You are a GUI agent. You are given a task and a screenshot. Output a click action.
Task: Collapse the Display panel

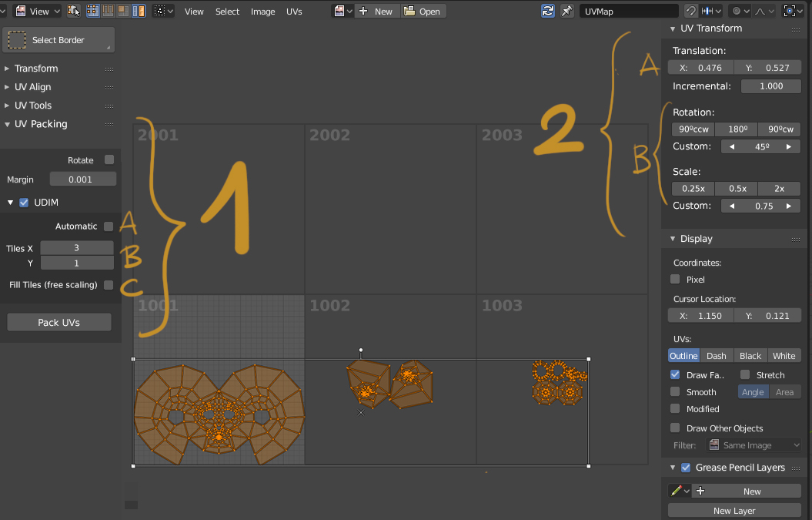(673, 239)
